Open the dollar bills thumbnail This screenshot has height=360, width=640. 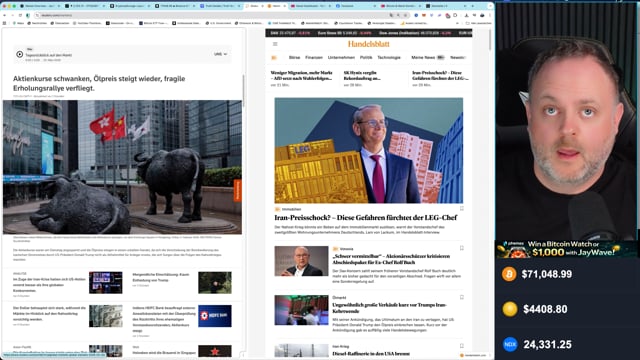106,316
